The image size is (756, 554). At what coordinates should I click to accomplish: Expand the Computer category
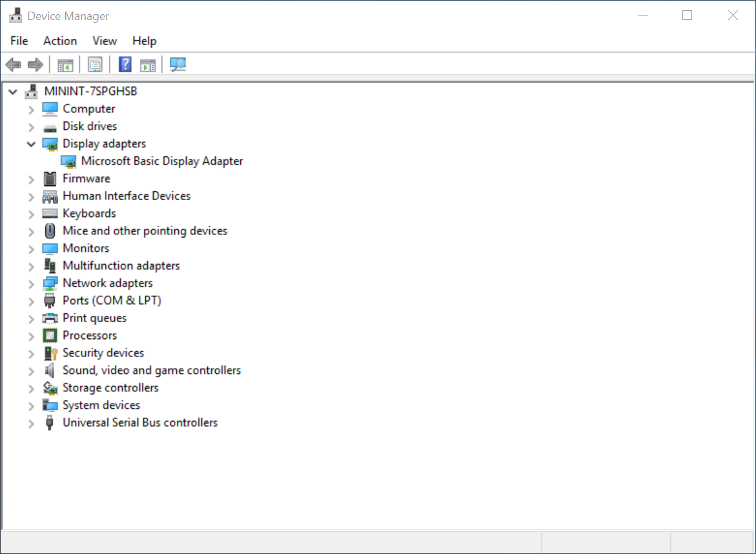click(x=32, y=110)
